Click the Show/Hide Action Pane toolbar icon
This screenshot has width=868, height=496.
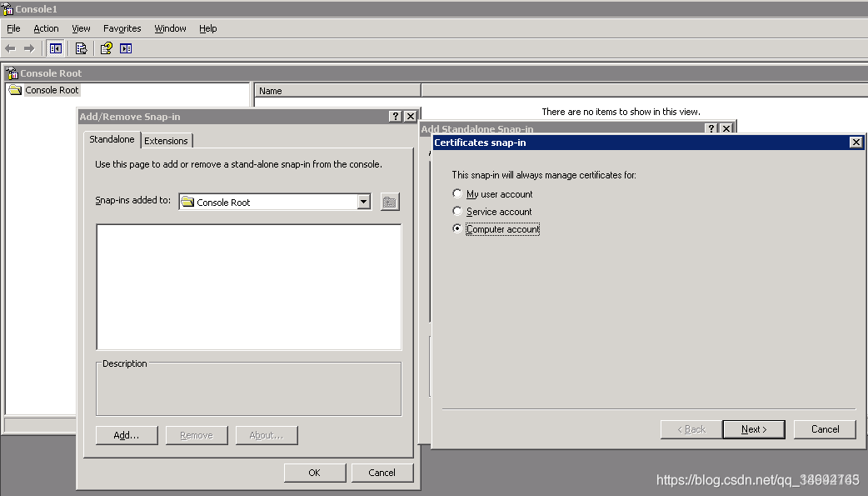tap(126, 49)
